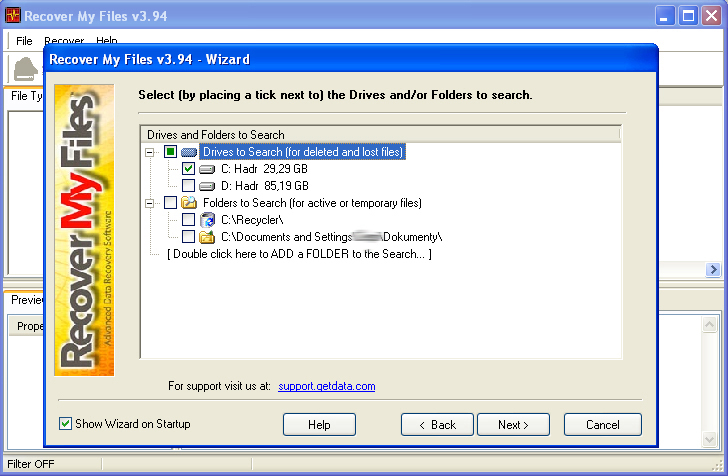Collapse the Drives to Search tree node
Image resolution: width=728 pixels, height=476 pixels.
tap(150, 152)
